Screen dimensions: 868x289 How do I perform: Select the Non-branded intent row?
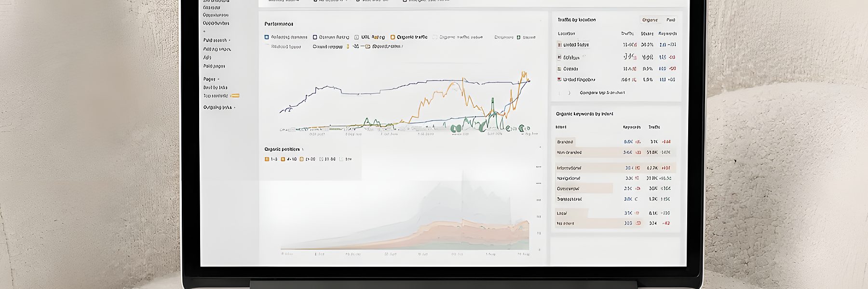(615, 152)
